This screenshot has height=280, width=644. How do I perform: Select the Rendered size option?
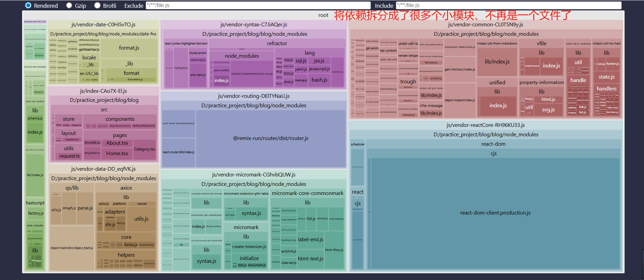pos(29,5)
